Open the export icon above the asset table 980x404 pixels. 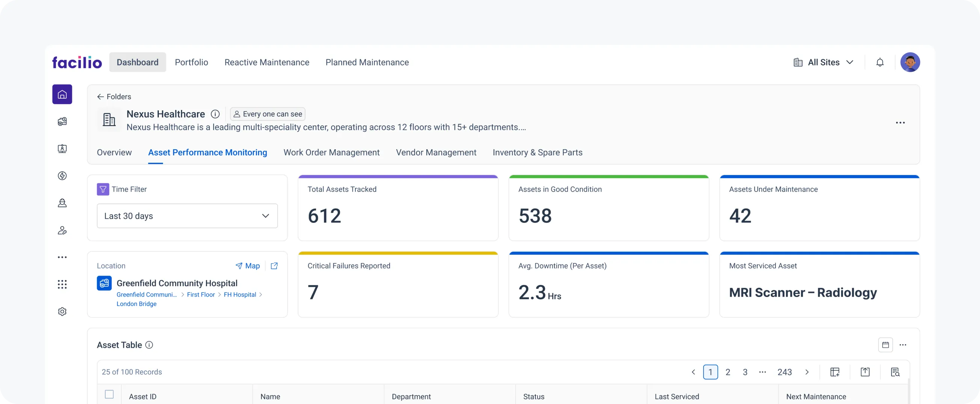(865, 372)
